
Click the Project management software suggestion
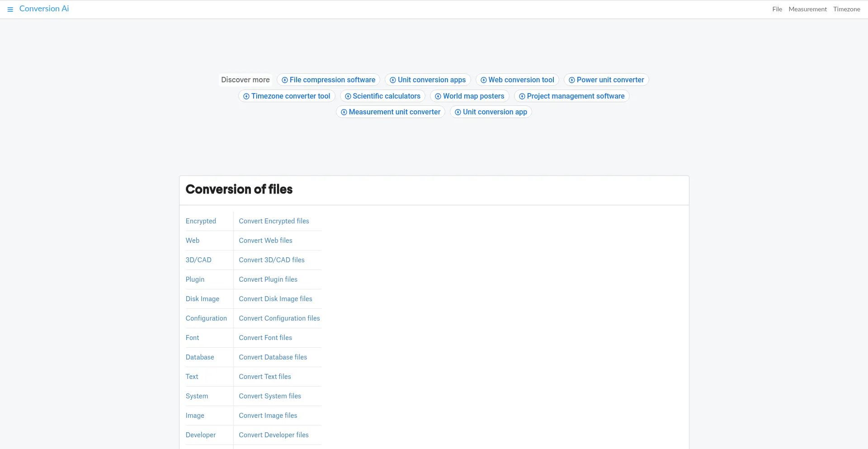[576, 96]
